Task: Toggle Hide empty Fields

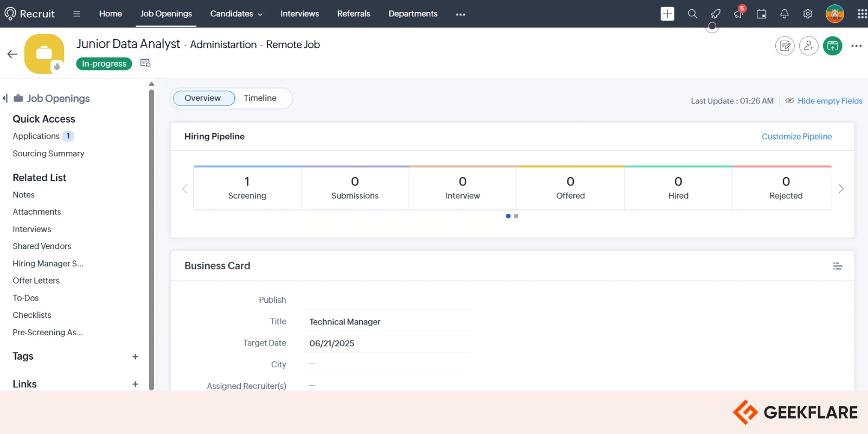Action: coord(824,101)
